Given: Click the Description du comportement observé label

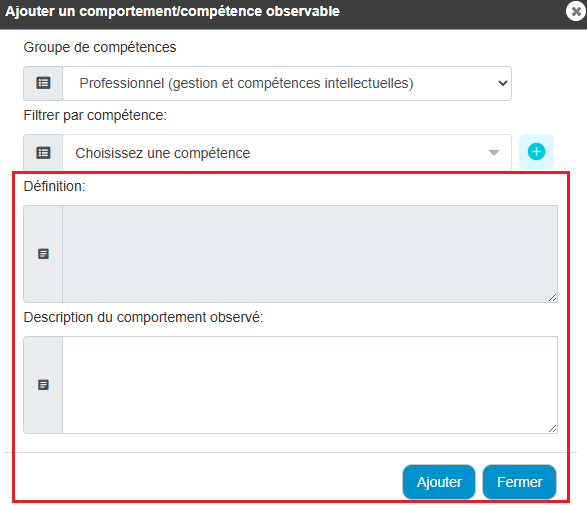Looking at the screenshot, I should [x=143, y=317].
